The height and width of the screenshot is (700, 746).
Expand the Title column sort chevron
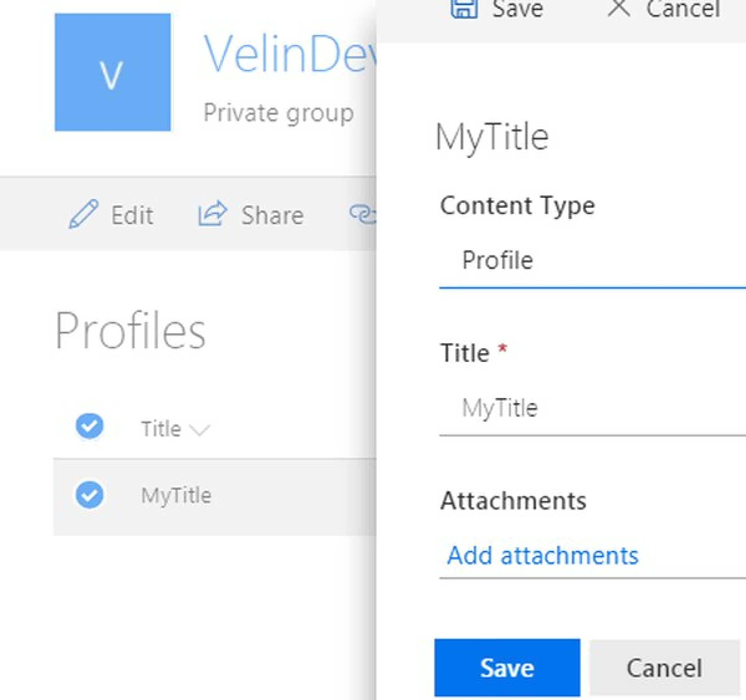point(200,429)
